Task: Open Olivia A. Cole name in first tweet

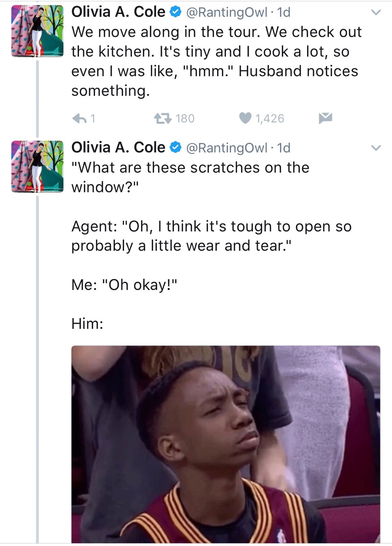Action: [118, 12]
